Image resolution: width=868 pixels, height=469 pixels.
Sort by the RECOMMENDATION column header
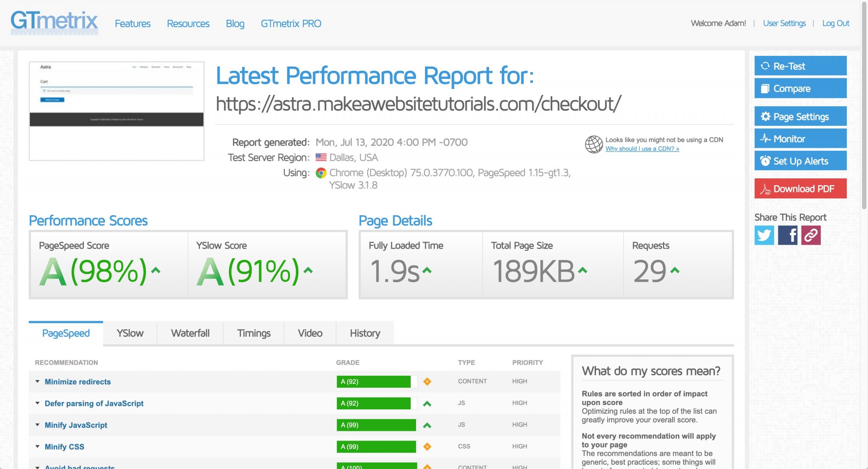click(x=67, y=363)
